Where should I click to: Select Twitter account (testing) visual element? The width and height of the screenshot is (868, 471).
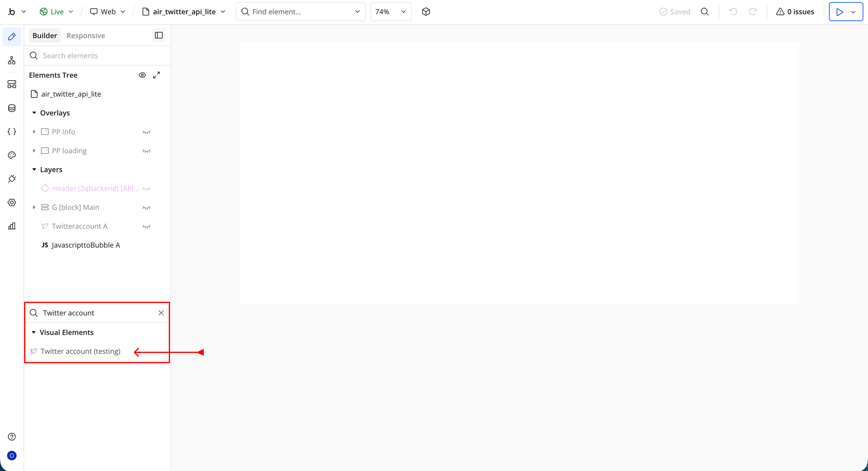[x=80, y=351]
